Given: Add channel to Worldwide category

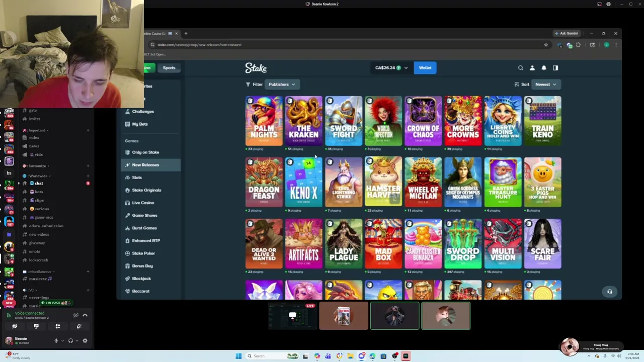Looking at the screenshot, I should pos(88,176).
